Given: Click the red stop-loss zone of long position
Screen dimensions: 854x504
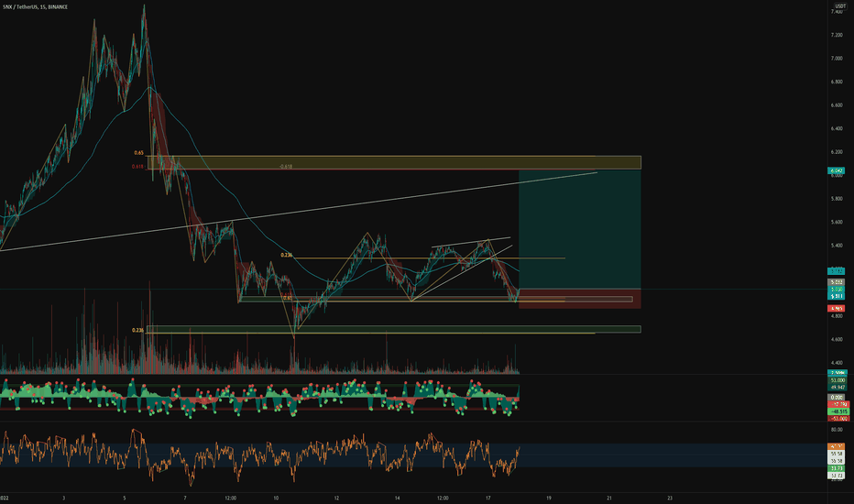Looking at the screenshot, I should point(579,299).
